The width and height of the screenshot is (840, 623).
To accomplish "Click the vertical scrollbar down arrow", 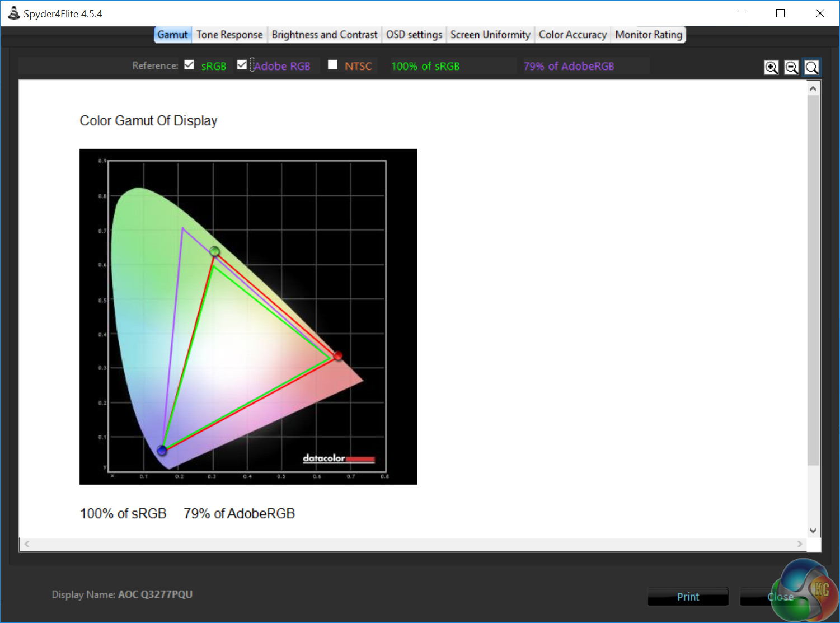I will 813,531.
